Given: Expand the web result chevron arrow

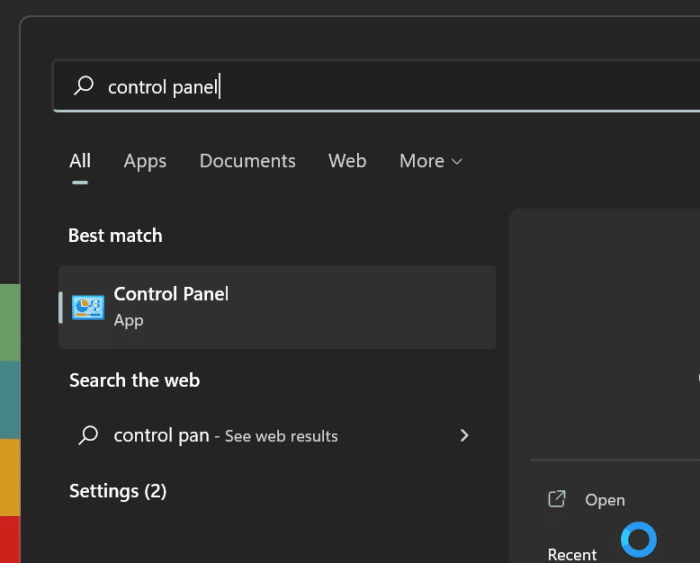Looking at the screenshot, I should point(464,435).
